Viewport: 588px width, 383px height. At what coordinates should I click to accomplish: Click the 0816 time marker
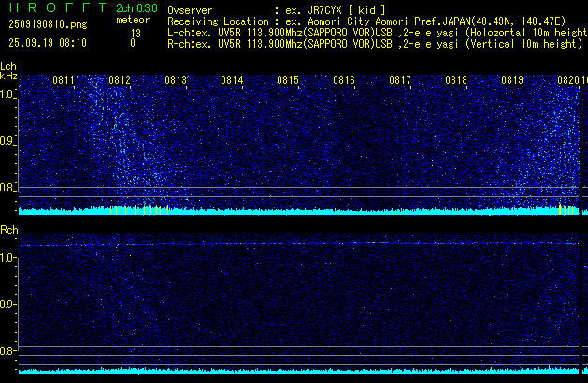(344, 80)
